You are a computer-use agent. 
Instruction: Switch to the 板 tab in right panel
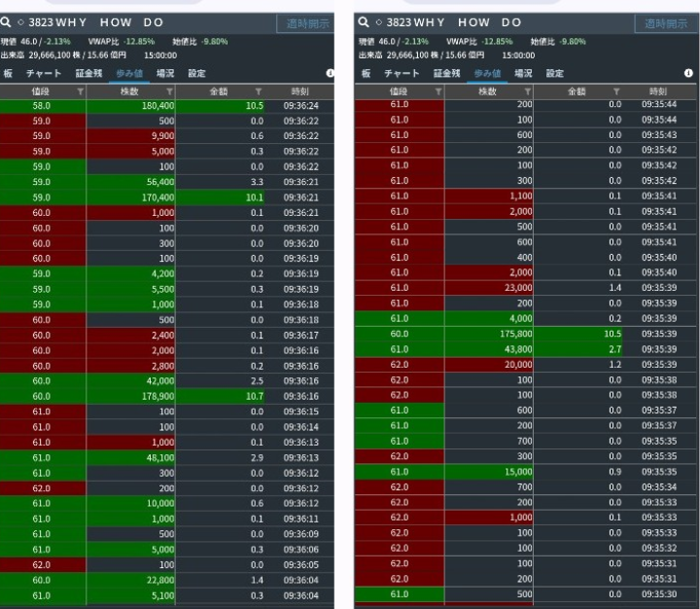(x=366, y=73)
